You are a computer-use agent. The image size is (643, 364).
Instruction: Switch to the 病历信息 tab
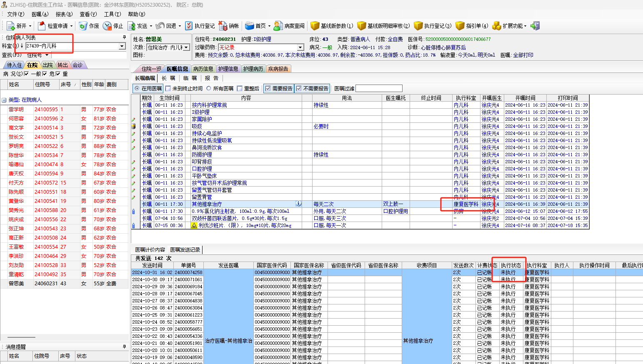point(203,69)
